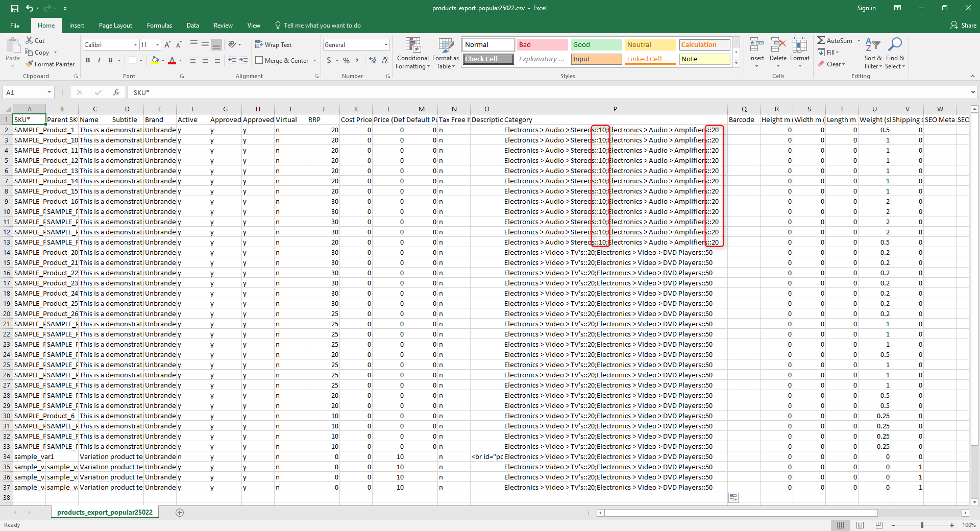Open Conditional Formatting
Image resolution: width=980 pixels, height=531 pixels.
click(413, 53)
